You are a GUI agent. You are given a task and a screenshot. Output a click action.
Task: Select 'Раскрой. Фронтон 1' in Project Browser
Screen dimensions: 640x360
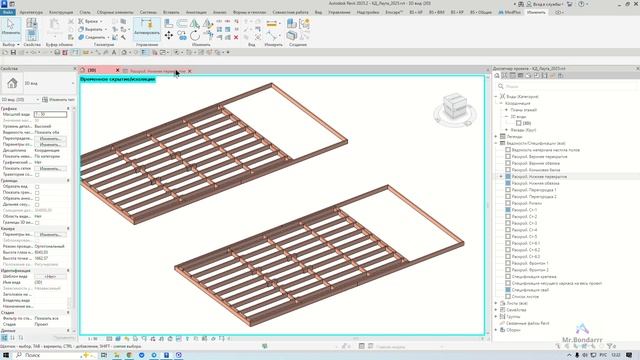pos(530,263)
